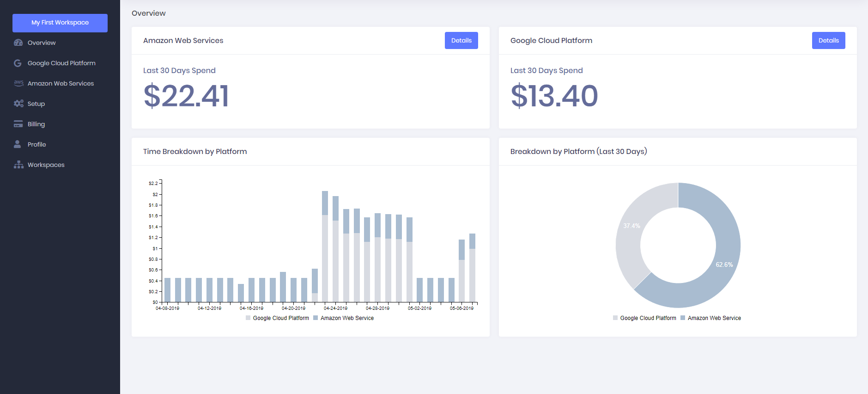Open Details for Amazon Web Services card
The height and width of the screenshot is (394, 868).
(x=461, y=41)
